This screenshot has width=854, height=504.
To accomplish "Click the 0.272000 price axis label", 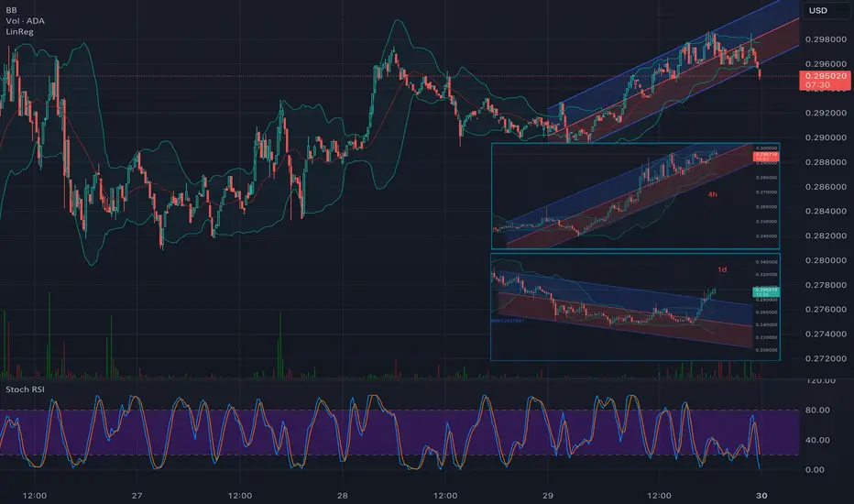I will click(826, 358).
